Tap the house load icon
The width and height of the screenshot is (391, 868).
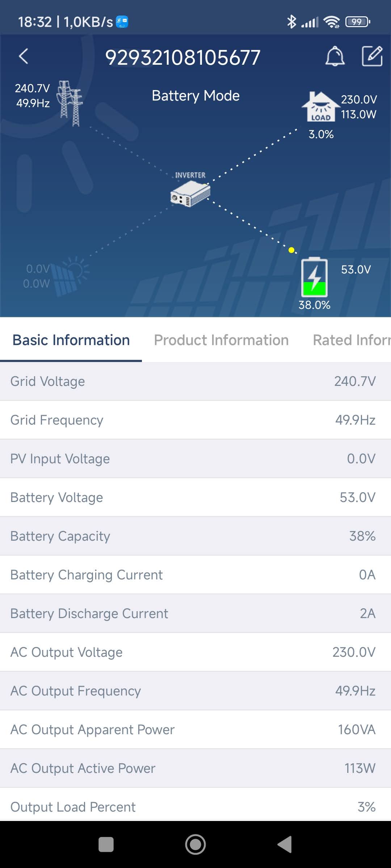pos(320,107)
